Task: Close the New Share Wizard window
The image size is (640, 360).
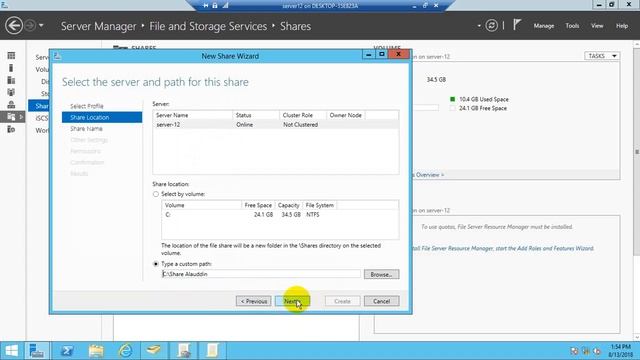Action: click(x=398, y=54)
